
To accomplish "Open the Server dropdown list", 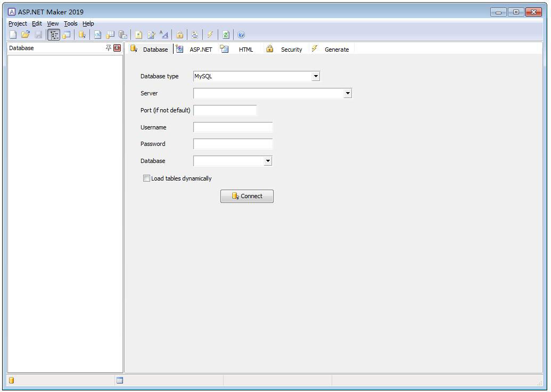I will (x=348, y=93).
